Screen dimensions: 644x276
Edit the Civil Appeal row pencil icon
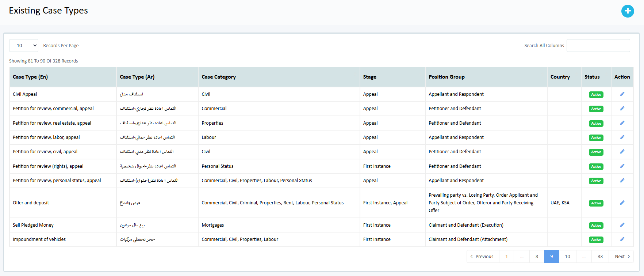[x=622, y=94]
